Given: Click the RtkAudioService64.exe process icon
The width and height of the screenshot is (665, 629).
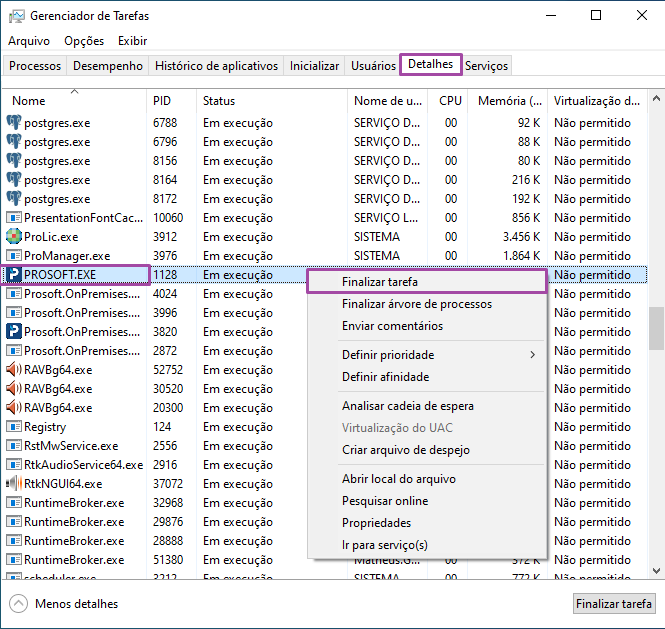Looking at the screenshot, I should point(14,465).
